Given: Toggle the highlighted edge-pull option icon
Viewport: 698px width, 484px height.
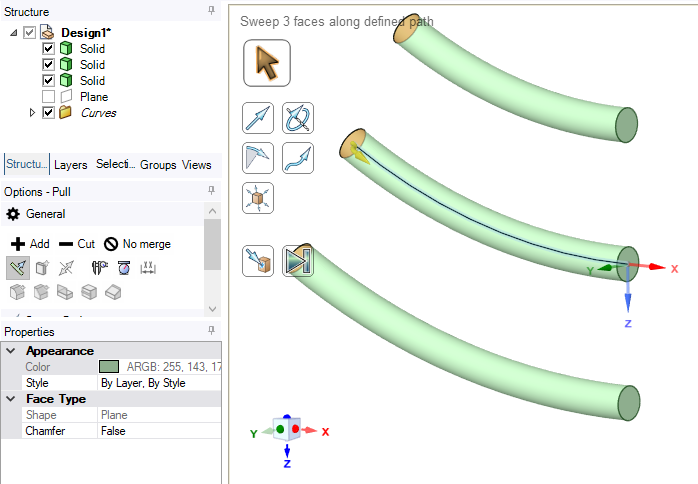Looking at the screenshot, I should 18,268.
